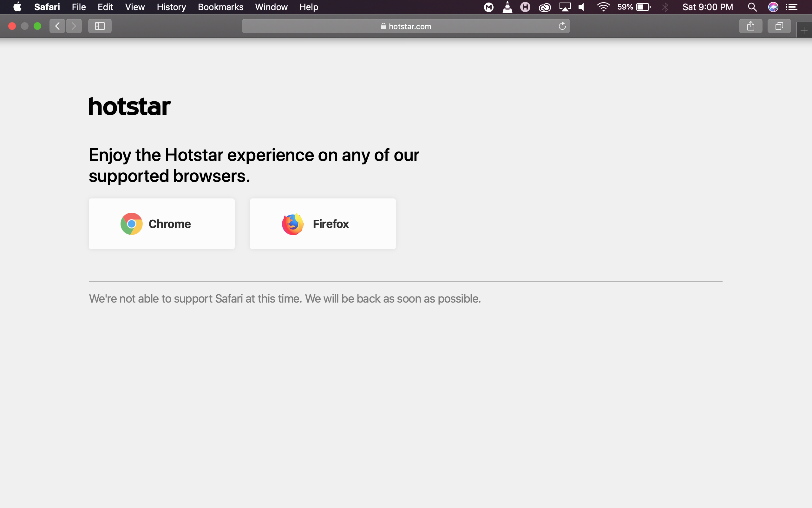Open the volume control menu
This screenshot has width=812, height=508.
coord(581,7)
